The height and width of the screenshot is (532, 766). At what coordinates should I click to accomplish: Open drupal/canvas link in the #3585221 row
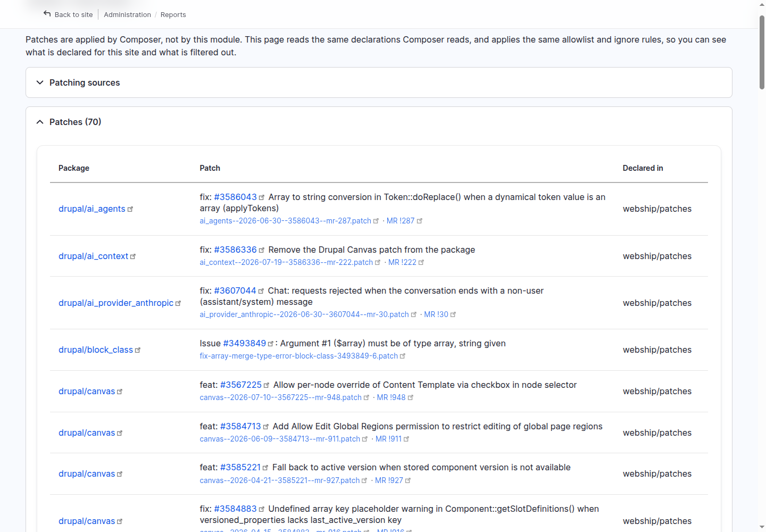[x=87, y=473]
